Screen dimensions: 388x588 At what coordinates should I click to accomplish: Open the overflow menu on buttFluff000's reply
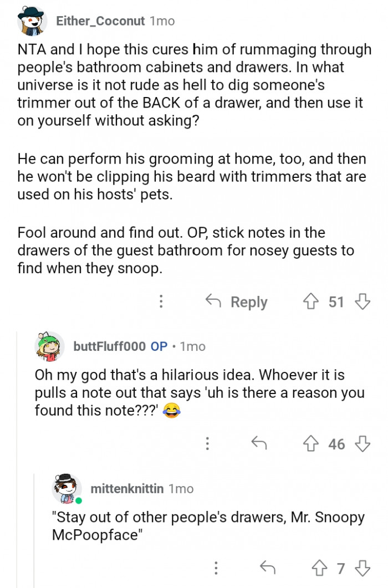208,444
